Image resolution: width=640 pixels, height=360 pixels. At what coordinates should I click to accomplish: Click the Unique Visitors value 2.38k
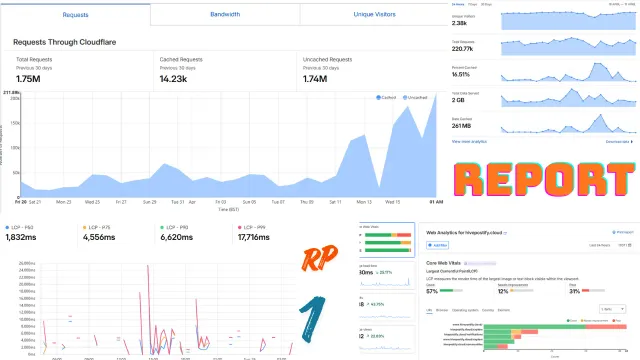point(459,23)
